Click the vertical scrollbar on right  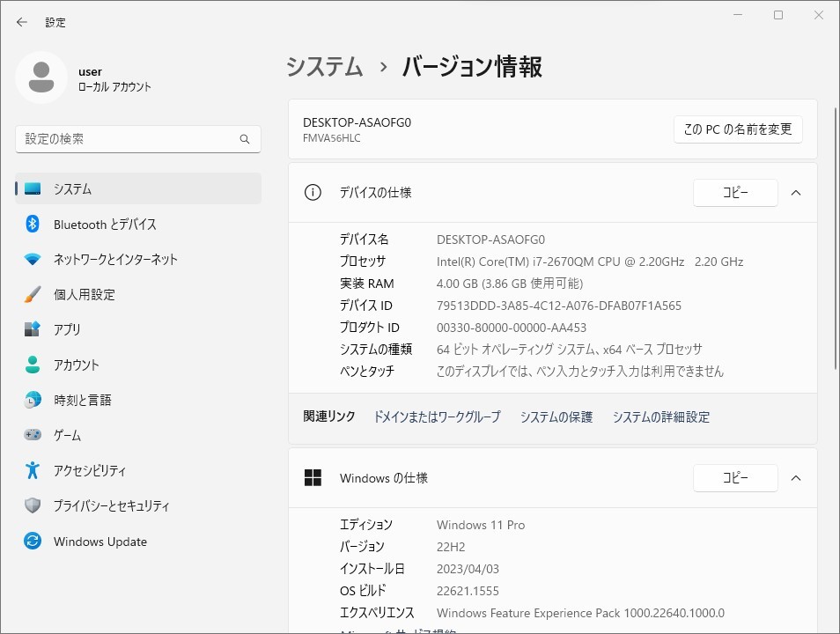836,239
